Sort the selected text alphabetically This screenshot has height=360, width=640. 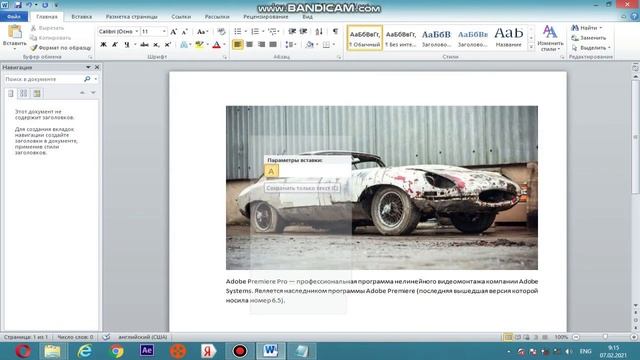319,31
